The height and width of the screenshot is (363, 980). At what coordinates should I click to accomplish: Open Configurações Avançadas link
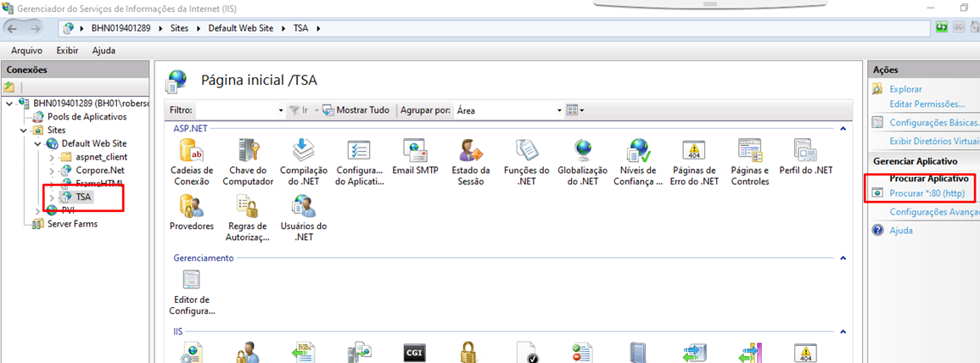934,212
